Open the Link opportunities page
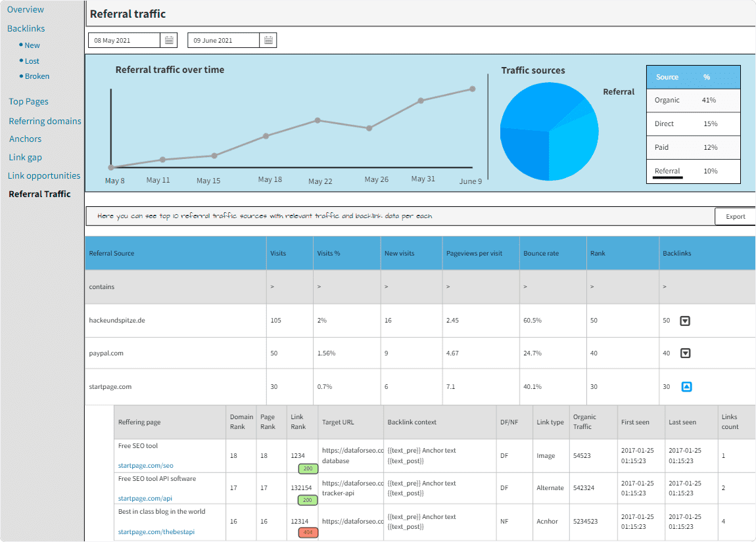756x542 pixels. [x=44, y=175]
